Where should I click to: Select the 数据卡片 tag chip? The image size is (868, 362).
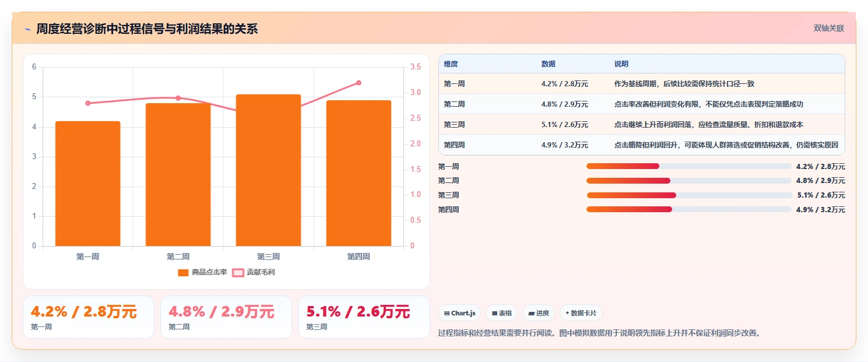pos(581,313)
